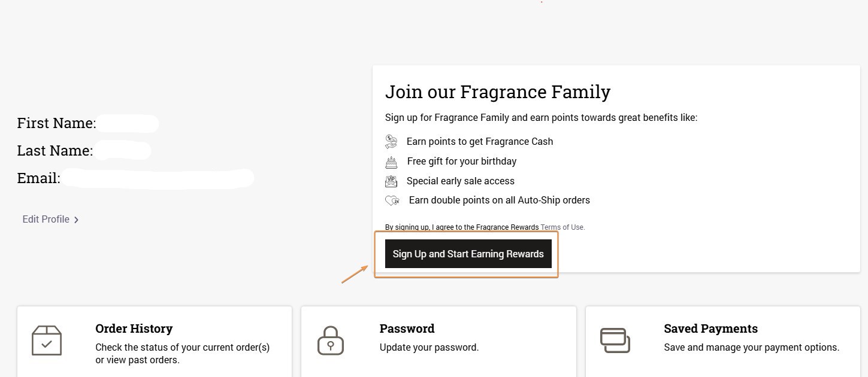868x377 pixels.
Task: Open the Terms of Use link
Action: (562, 227)
